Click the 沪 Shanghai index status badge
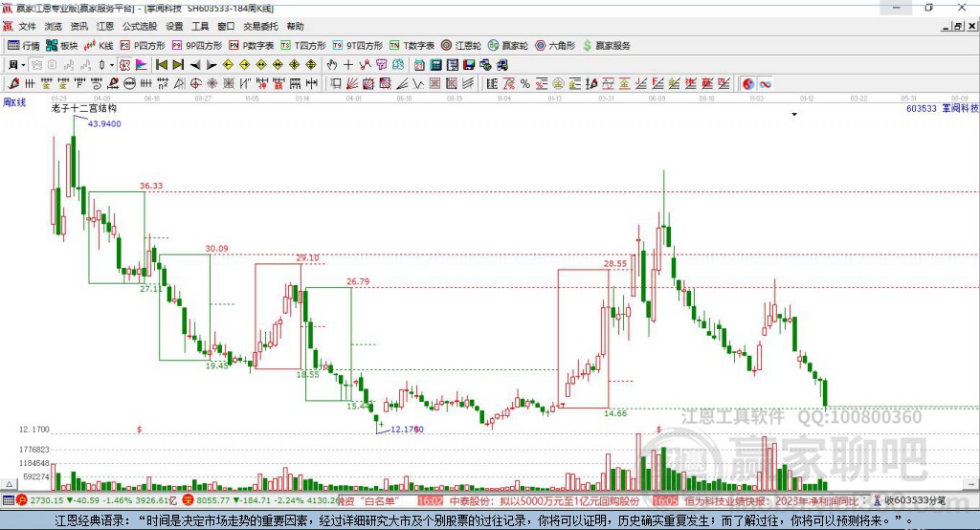The image size is (980, 530). click(22, 500)
